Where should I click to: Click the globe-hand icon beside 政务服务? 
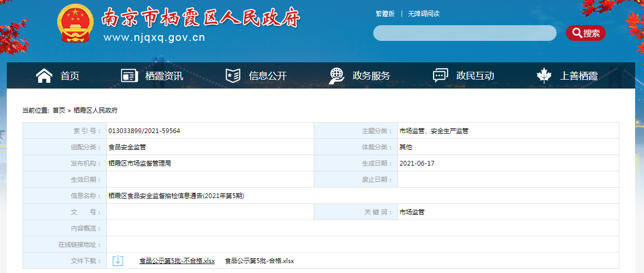(x=336, y=75)
